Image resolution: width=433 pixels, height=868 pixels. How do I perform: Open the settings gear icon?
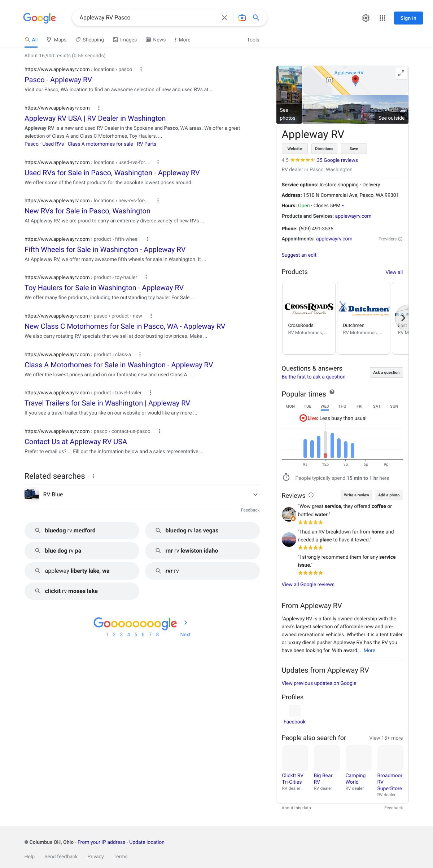(366, 18)
